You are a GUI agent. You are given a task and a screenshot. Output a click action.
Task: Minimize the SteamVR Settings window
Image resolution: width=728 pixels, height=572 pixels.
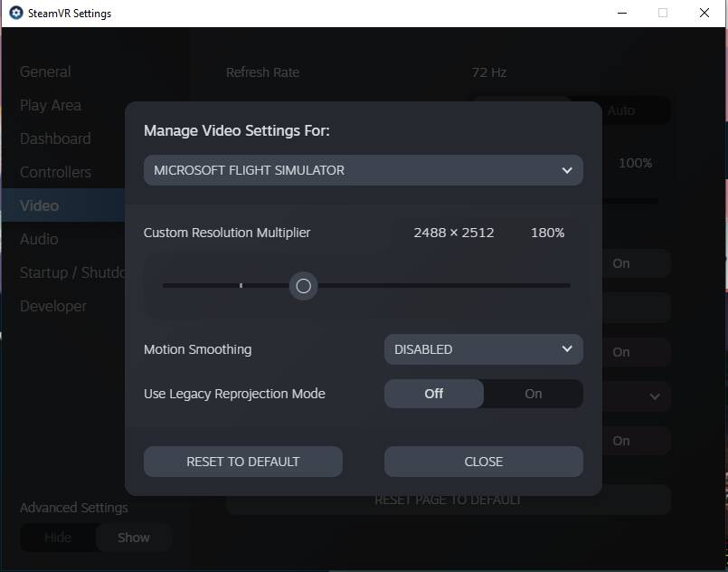tap(622, 13)
